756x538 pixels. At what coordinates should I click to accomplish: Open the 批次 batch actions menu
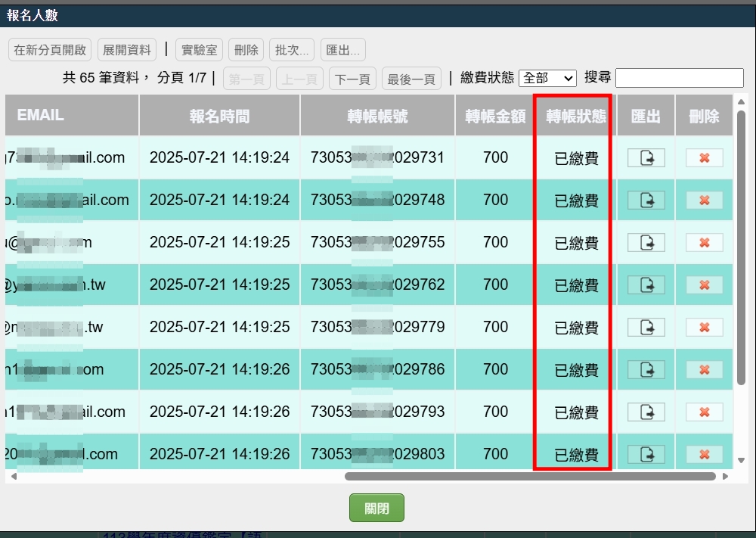click(291, 49)
